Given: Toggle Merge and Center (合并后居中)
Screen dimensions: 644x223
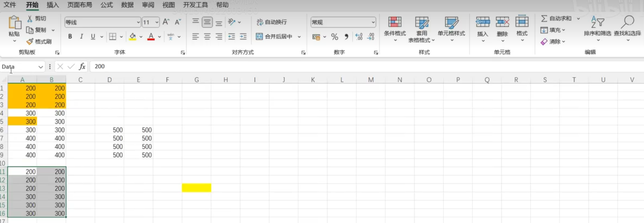Looking at the screenshot, I should pos(274,37).
